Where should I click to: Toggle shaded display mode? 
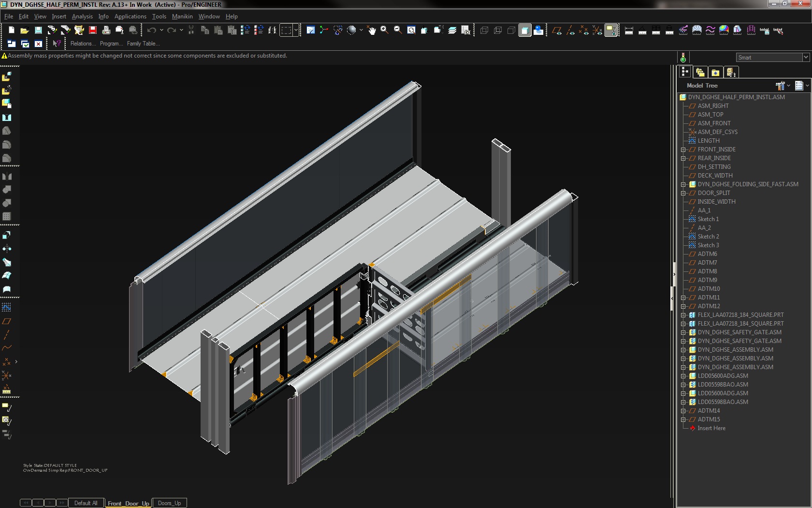pyautogui.click(x=524, y=30)
